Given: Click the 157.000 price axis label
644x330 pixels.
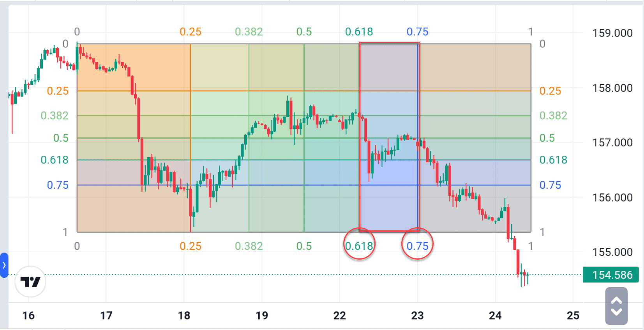Looking at the screenshot, I should click(x=612, y=142).
